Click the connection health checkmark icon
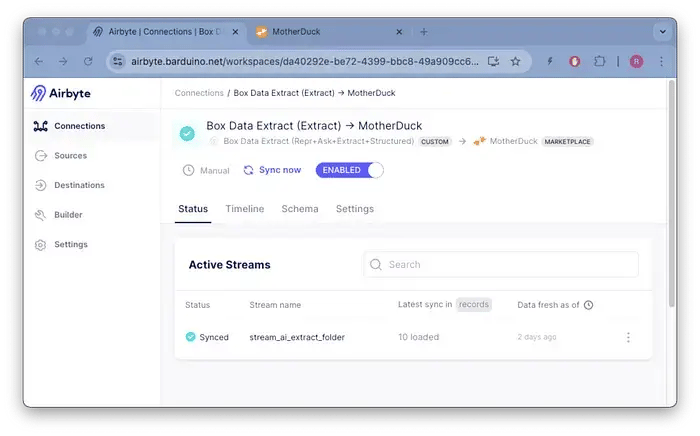 point(187,133)
